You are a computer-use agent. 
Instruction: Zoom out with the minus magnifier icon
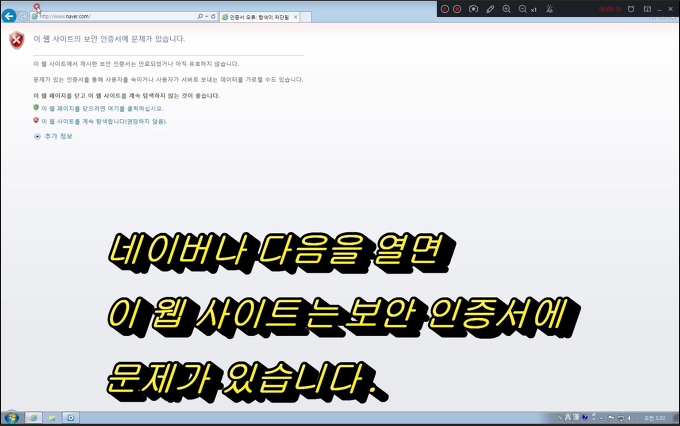click(x=523, y=9)
